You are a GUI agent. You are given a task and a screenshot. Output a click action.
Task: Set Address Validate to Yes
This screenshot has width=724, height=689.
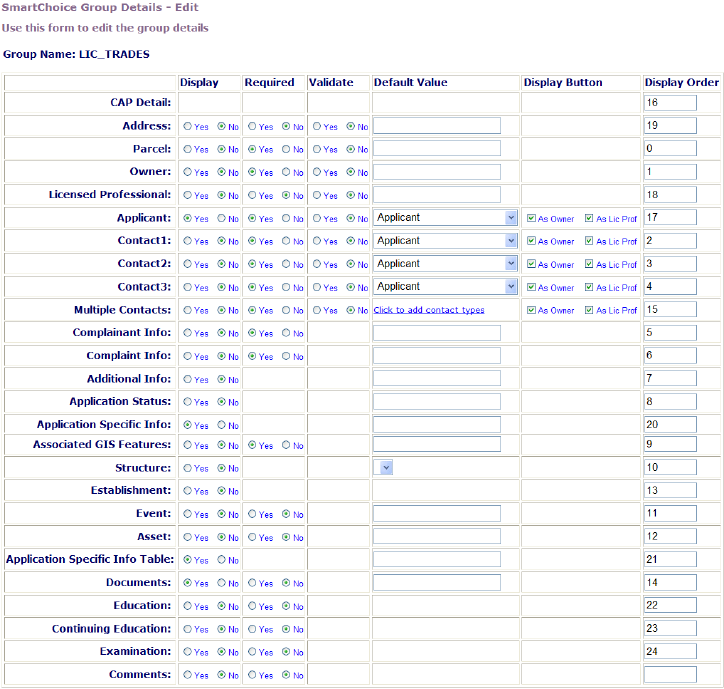(317, 126)
